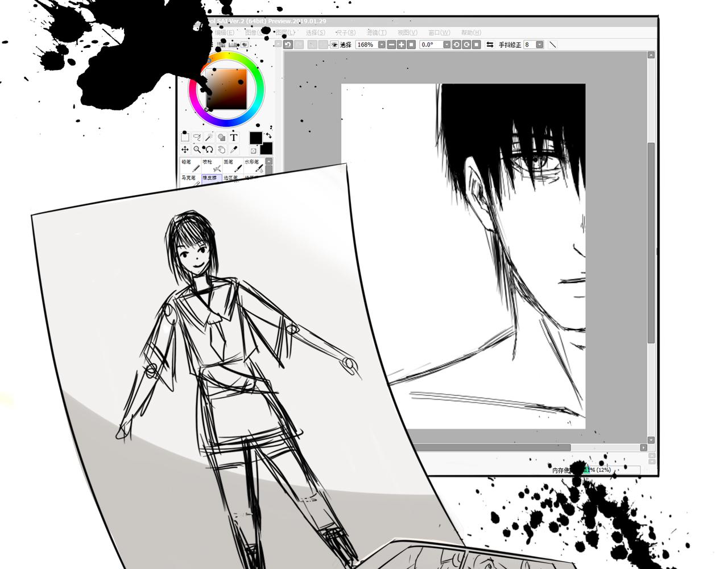The width and height of the screenshot is (728, 569).
Task: Open the 编辑(E) menu
Action: (x=225, y=32)
